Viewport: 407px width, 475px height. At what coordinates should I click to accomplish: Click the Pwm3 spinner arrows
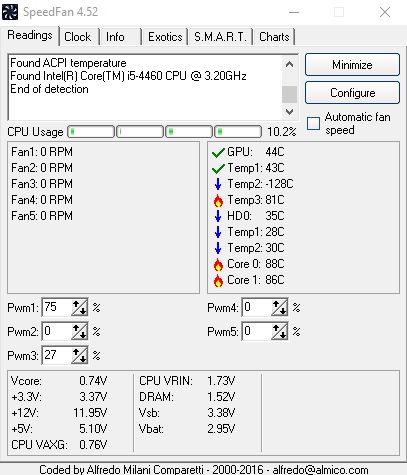(x=80, y=355)
